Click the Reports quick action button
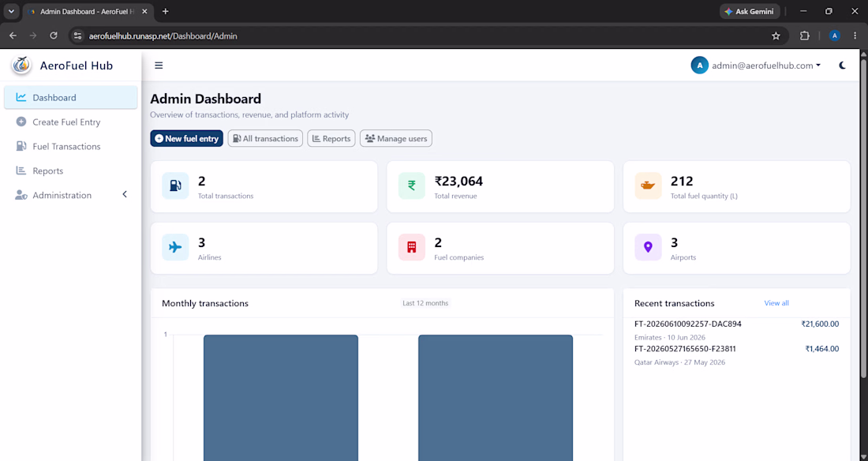 click(x=331, y=138)
